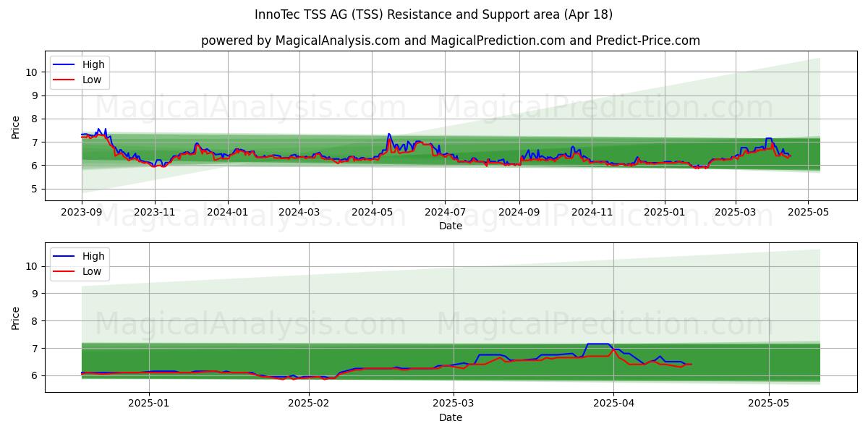The width and height of the screenshot is (868, 434).
Task: Click the y-axis value '7' on top chart
Action: point(35,142)
